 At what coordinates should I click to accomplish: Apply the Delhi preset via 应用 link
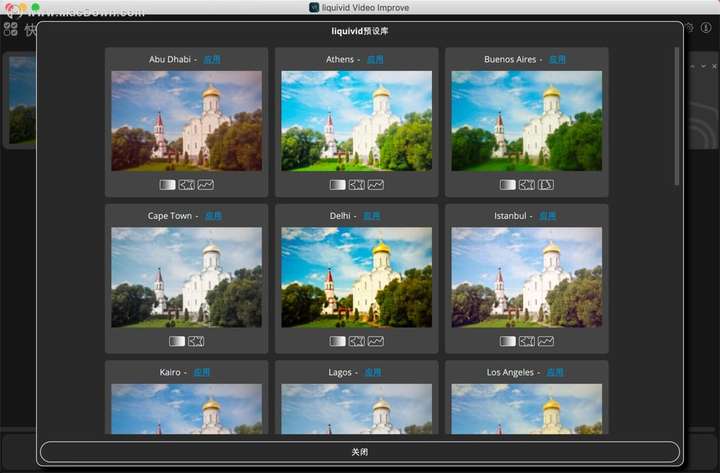(371, 216)
